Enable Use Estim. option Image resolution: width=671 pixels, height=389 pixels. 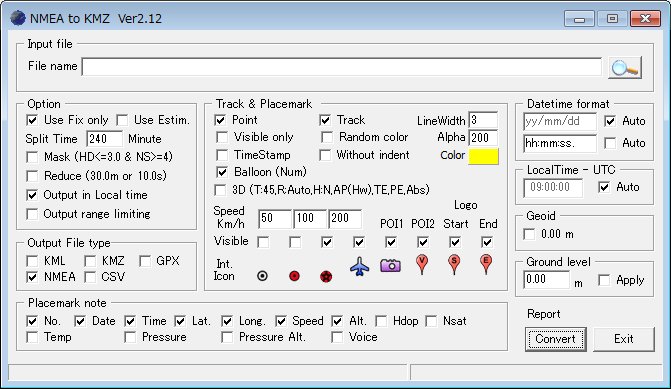point(122,120)
